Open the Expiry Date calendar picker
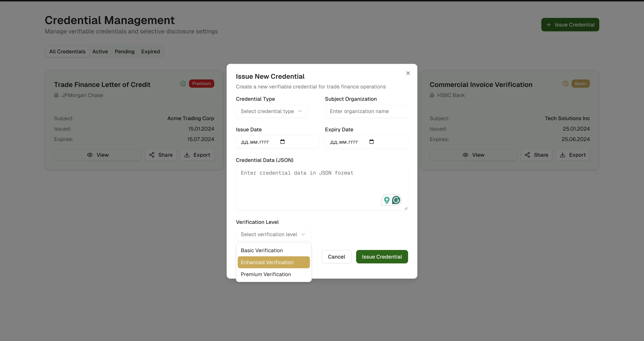Screen dimensions: 644x341 point(372,142)
